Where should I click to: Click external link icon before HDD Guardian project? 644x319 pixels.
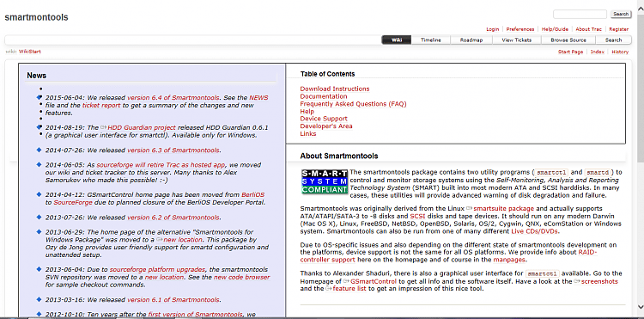pyautogui.click(x=104, y=128)
